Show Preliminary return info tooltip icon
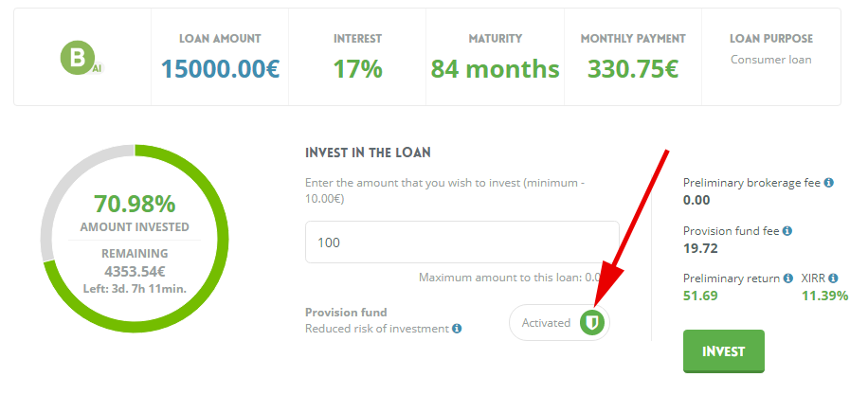Screen dimensions: 868x395 (788, 278)
